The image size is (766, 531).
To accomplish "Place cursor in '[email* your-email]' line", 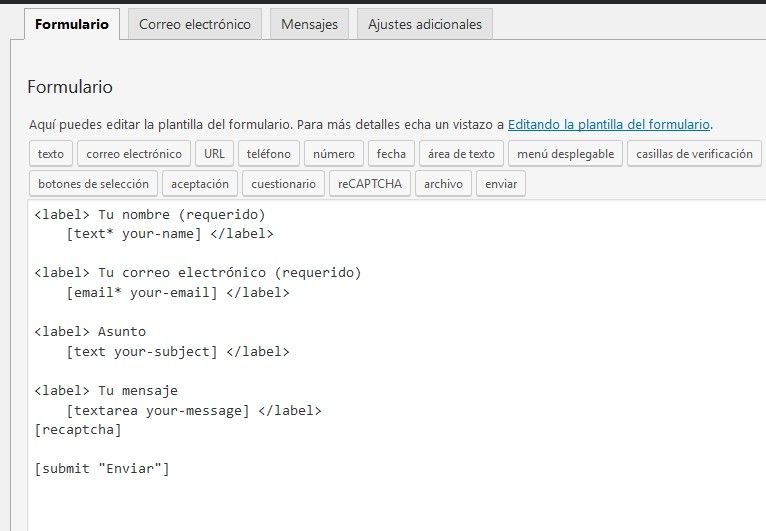I will pos(178,293).
